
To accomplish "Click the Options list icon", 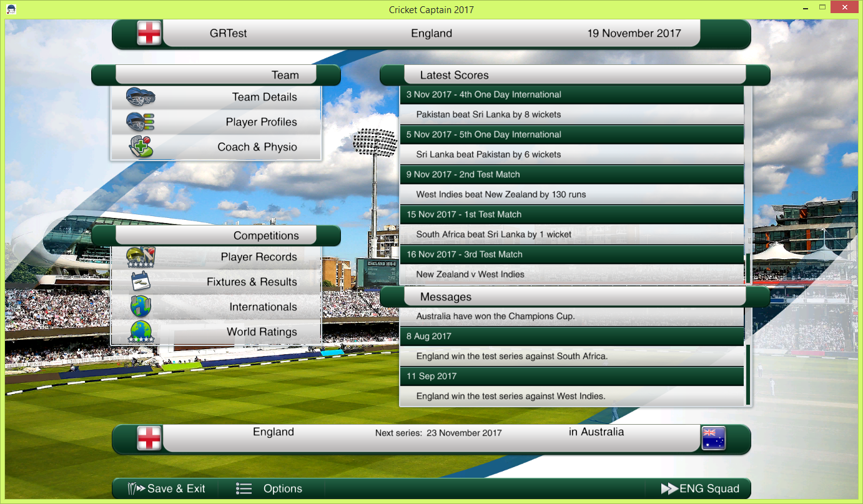I will click(x=244, y=488).
